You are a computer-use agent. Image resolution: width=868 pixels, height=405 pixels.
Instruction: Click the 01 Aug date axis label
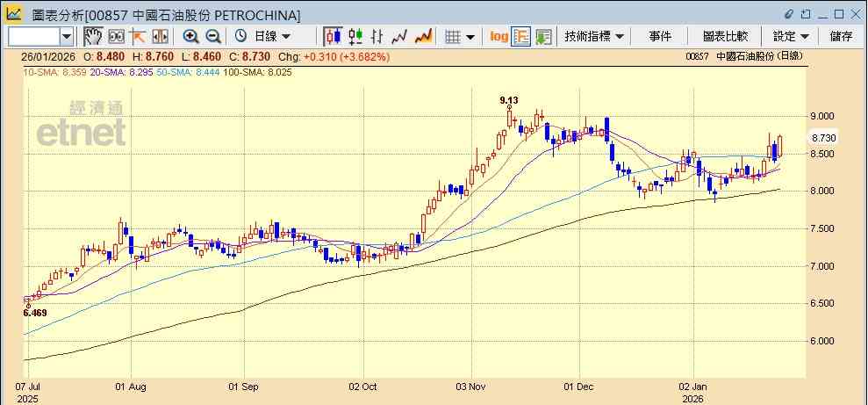(131, 387)
